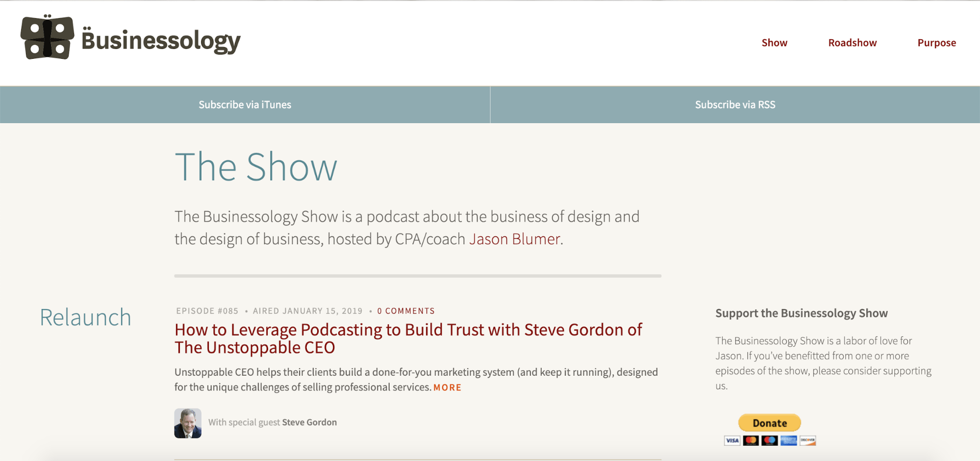Click the Maestro card icon

769,440
